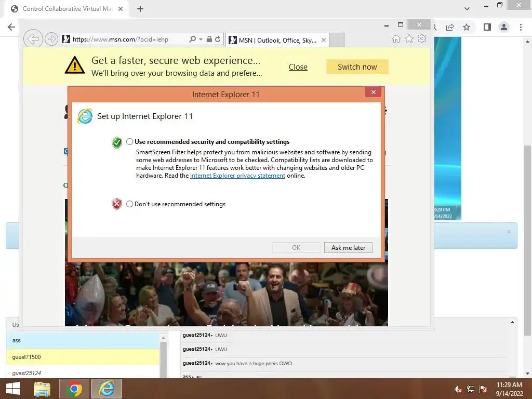The height and width of the screenshot is (399, 532).
Task: Open Chrome three-dot menu
Action: coord(521,27)
